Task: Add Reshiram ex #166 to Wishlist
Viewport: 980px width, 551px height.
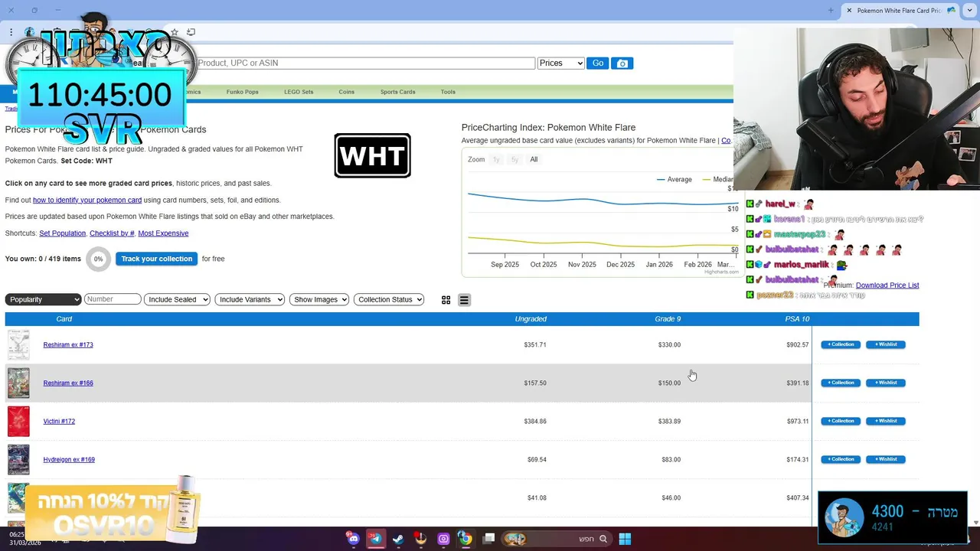Action: point(886,383)
